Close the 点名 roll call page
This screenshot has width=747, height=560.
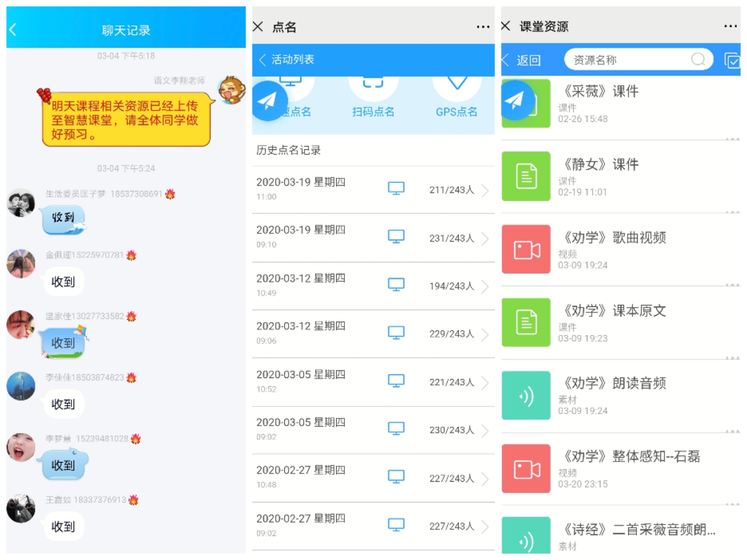point(258,26)
